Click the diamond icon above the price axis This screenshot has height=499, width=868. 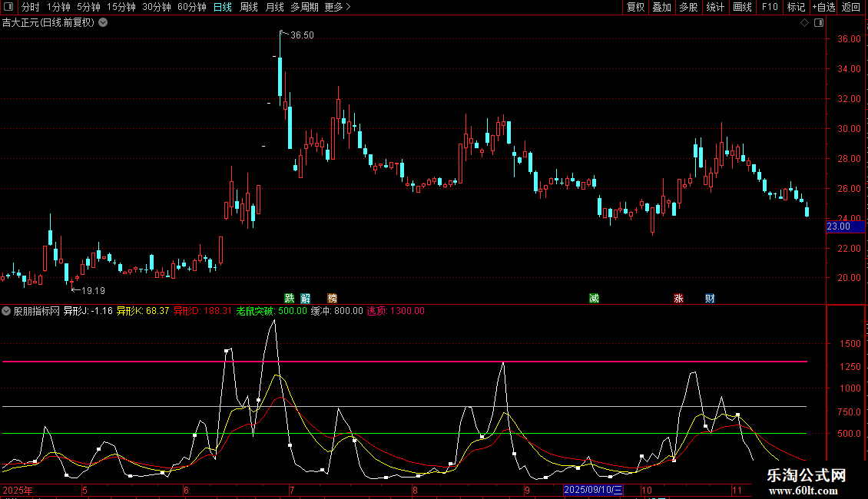[804, 22]
